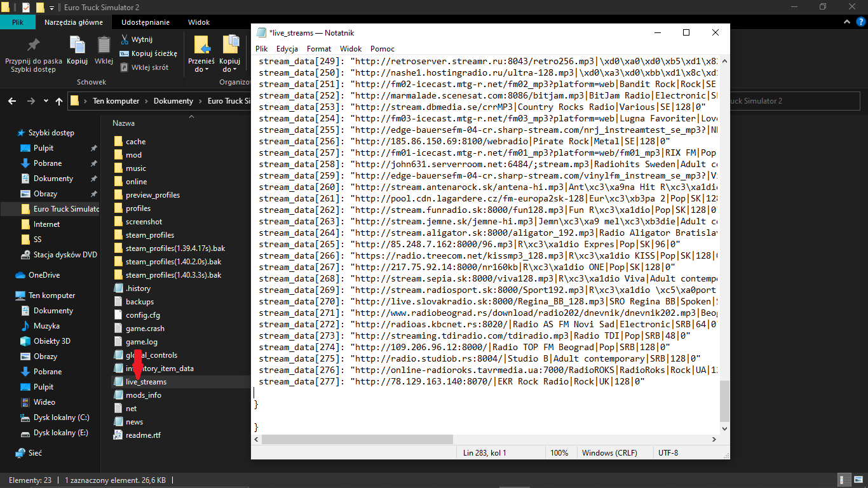Open the Quick Access Toolbar customize dropdown
Image resolution: width=868 pixels, height=488 pixels.
tap(51, 8)
